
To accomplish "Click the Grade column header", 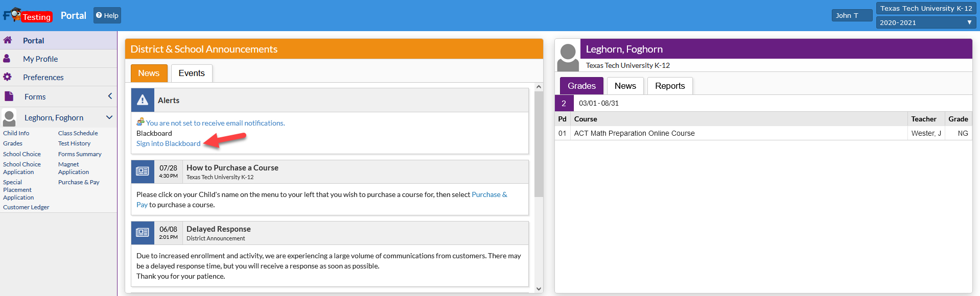I will coord(958,119).
